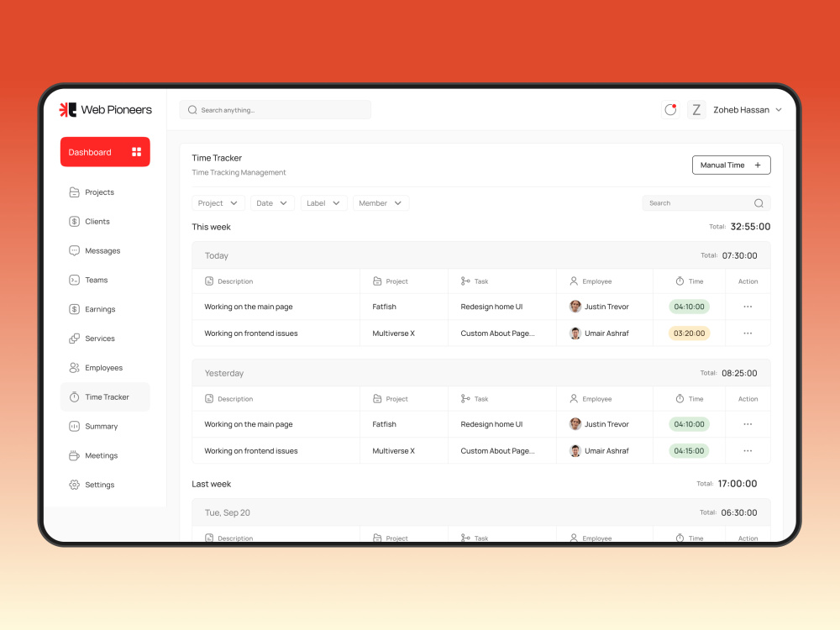Open the Member filter dropdown

pos(381,203)
